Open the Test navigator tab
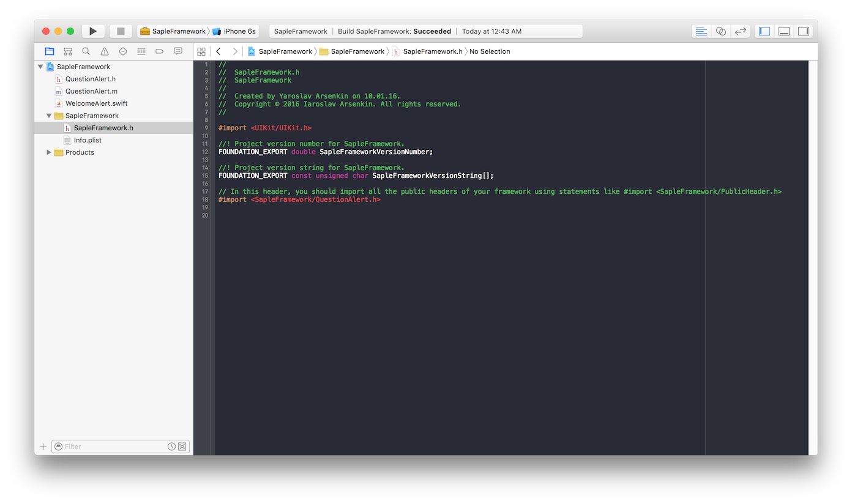The image size is (852, 504). (123, 51)
